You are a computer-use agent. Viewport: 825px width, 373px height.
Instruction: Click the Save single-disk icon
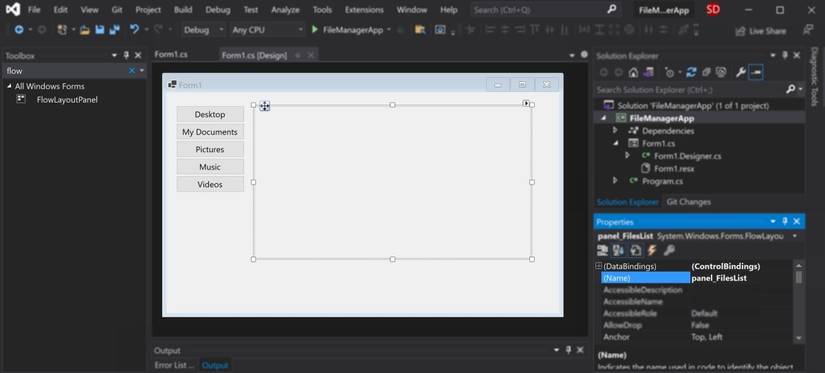(99, 30)
